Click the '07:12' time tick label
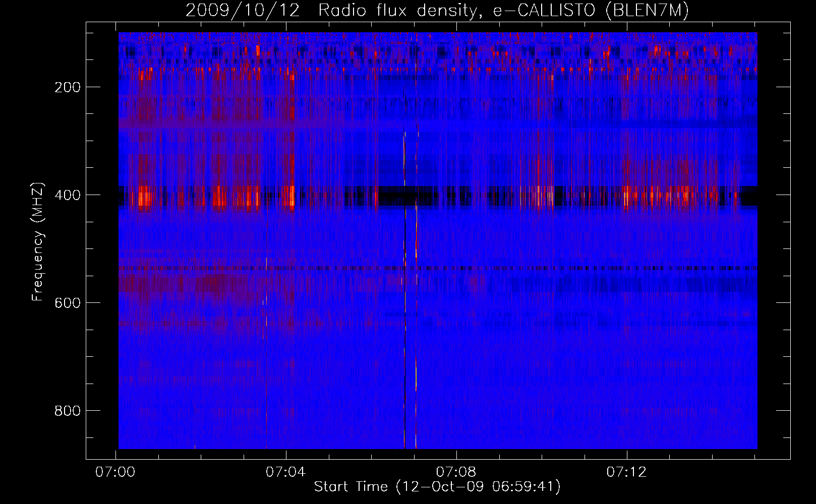Image resolution: width=816 pixels, height=504 pixels. click(626, 472)
